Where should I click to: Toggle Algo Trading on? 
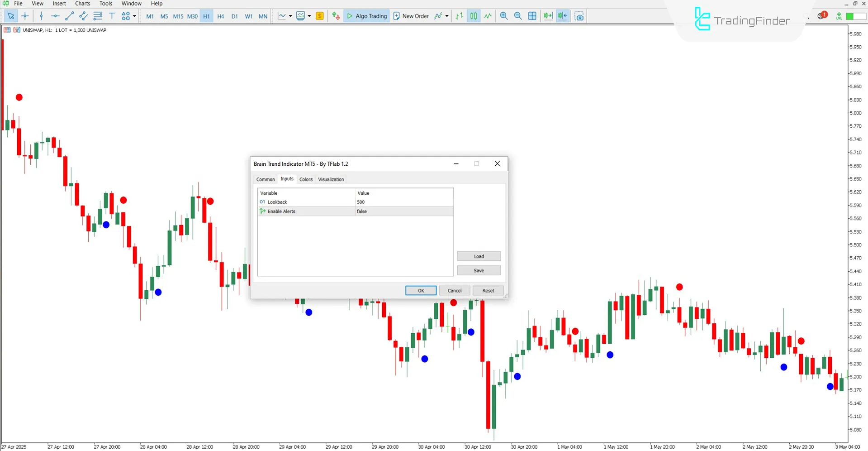click(366, 16)
